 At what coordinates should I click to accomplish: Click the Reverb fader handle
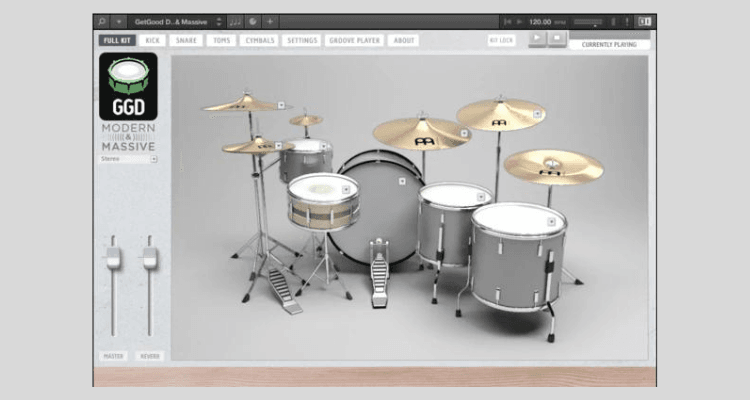pyautogui.click(x=150, y=257)
